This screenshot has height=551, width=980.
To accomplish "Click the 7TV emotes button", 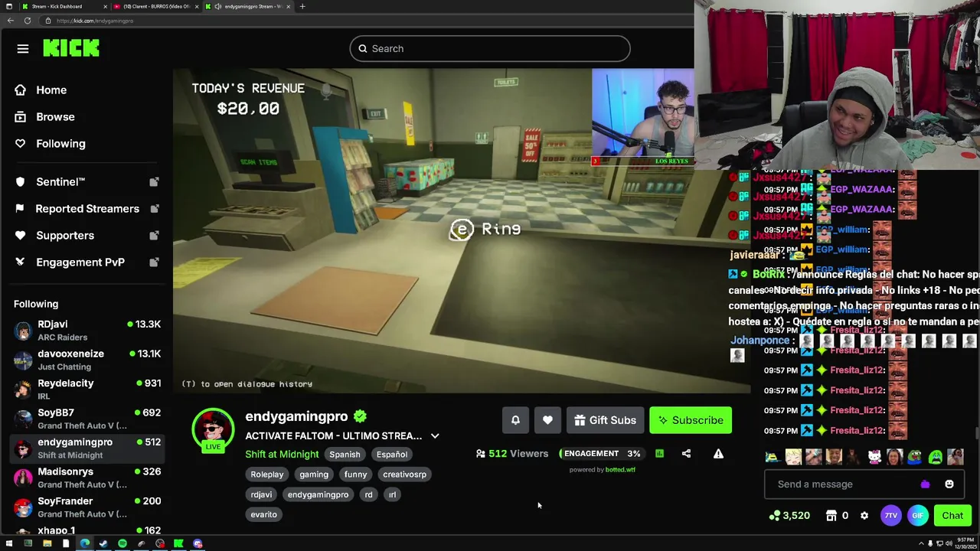I will click(890, 516).
